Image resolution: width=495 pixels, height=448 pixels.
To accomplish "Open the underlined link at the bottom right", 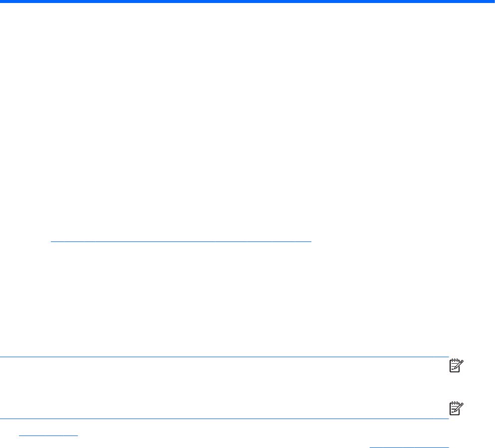I will 409,447.
